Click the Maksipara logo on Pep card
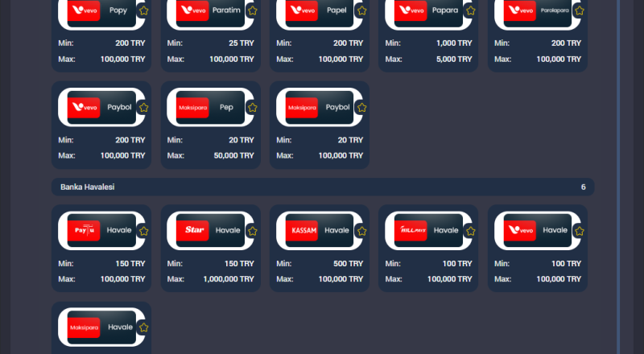 click(192, 107)
